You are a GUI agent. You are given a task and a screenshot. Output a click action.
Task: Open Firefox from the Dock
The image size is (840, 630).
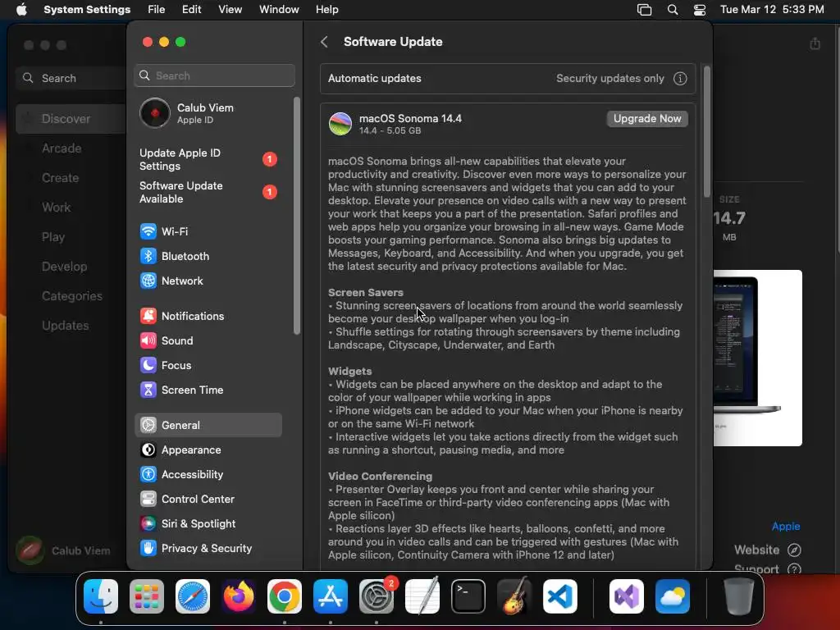(239, 596)
